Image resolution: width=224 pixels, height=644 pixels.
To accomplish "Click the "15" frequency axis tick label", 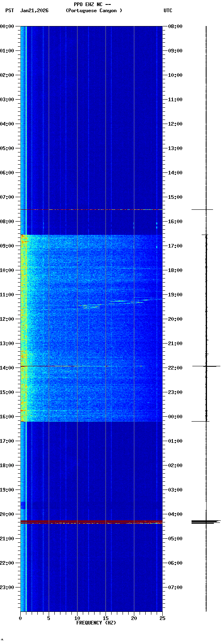I will click(x=106, y=618).
